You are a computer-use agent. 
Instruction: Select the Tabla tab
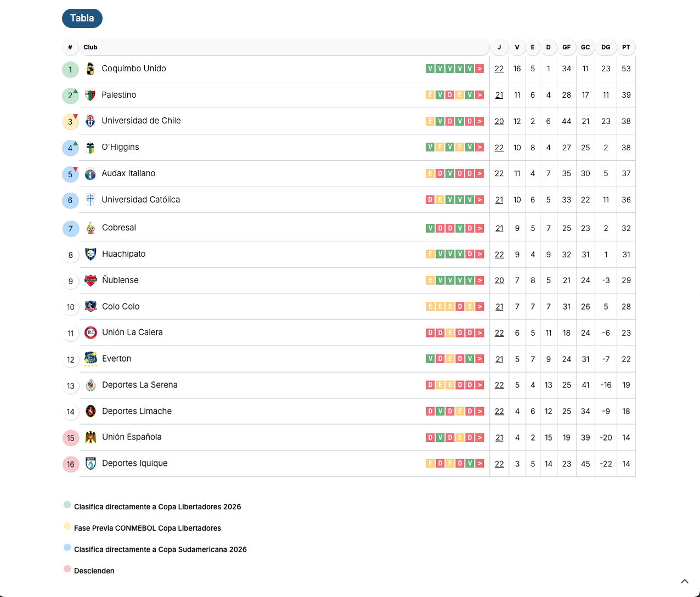coord(82,18)
